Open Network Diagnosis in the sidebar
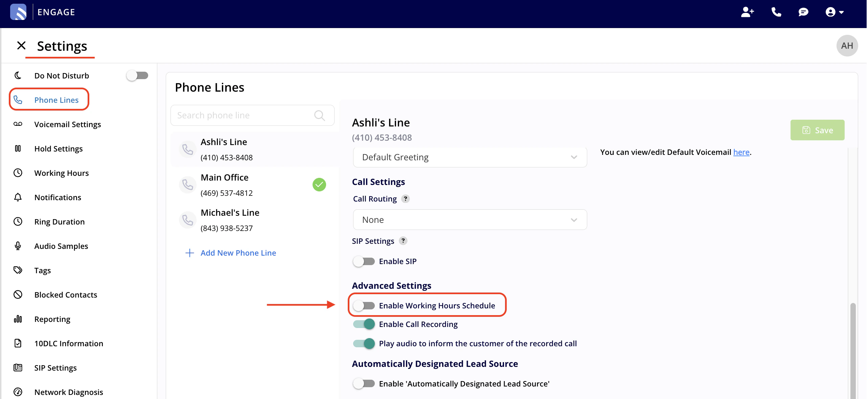 69,392
